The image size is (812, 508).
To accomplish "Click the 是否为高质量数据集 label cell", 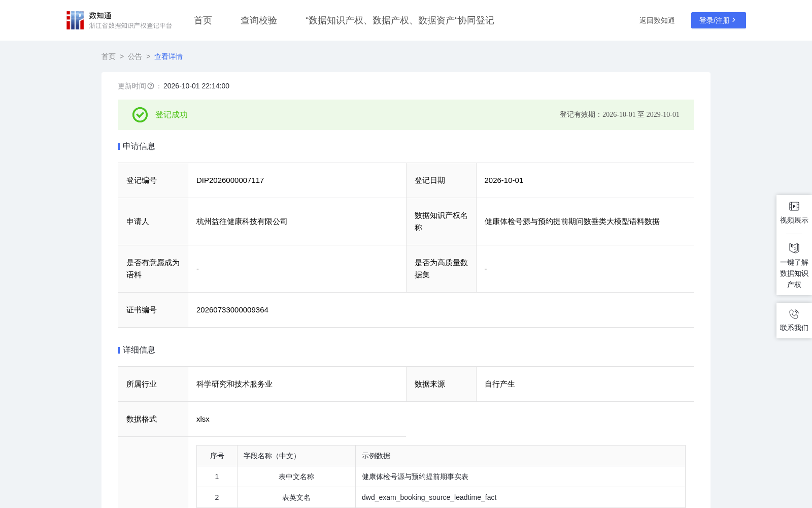I will click(441, 269).
